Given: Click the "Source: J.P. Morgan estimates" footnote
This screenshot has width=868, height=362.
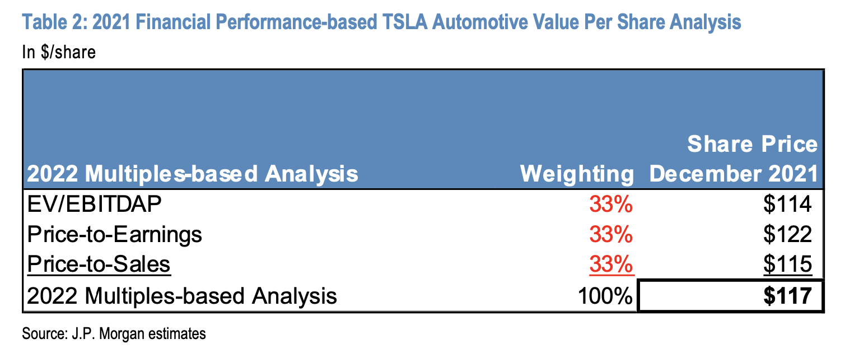Looking at the screenshot, I should 114,335.
